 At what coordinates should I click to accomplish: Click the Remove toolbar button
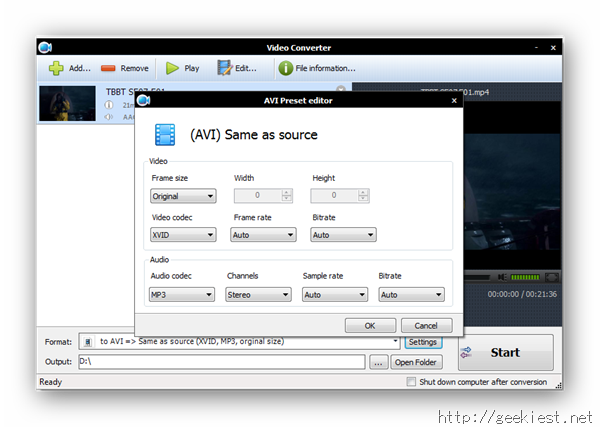pos(125,68)
